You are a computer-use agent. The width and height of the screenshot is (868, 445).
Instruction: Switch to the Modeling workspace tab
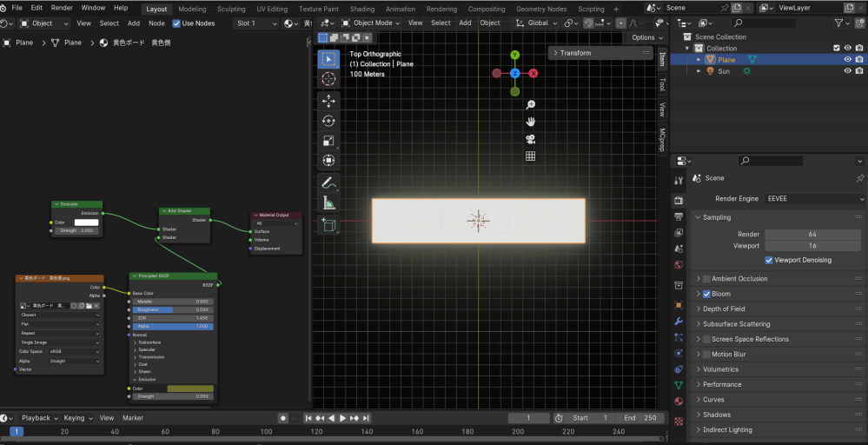coord(192,9)
